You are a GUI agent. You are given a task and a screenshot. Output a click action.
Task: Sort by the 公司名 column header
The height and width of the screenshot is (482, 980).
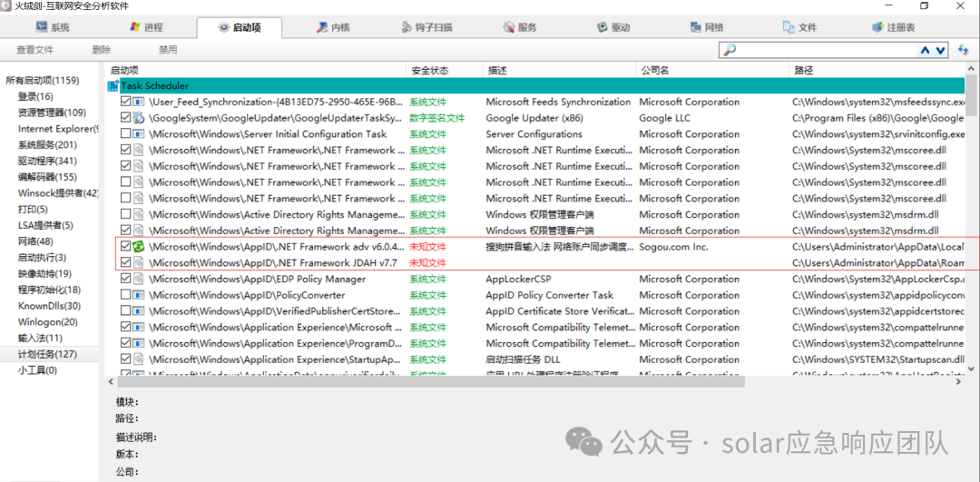click(x=712, y=70)
